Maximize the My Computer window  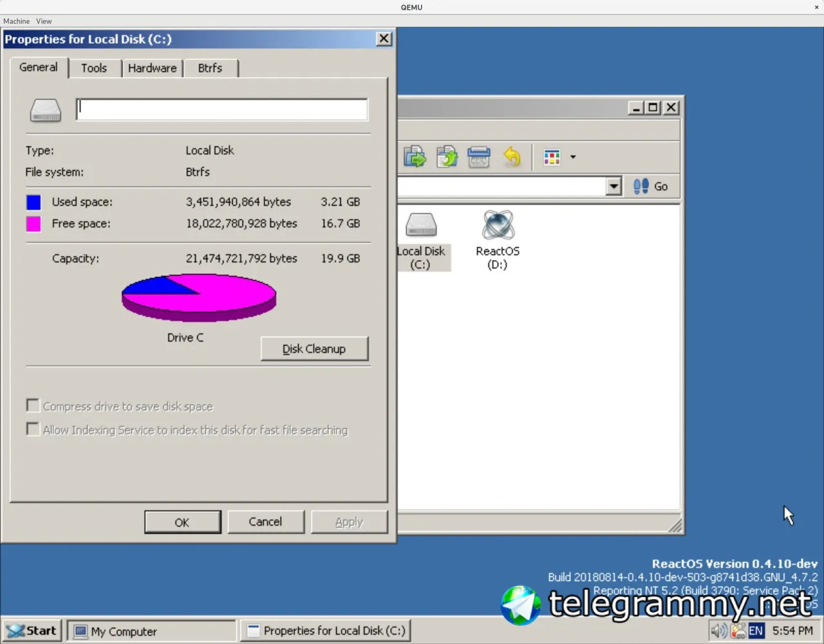tap(653, 107)
